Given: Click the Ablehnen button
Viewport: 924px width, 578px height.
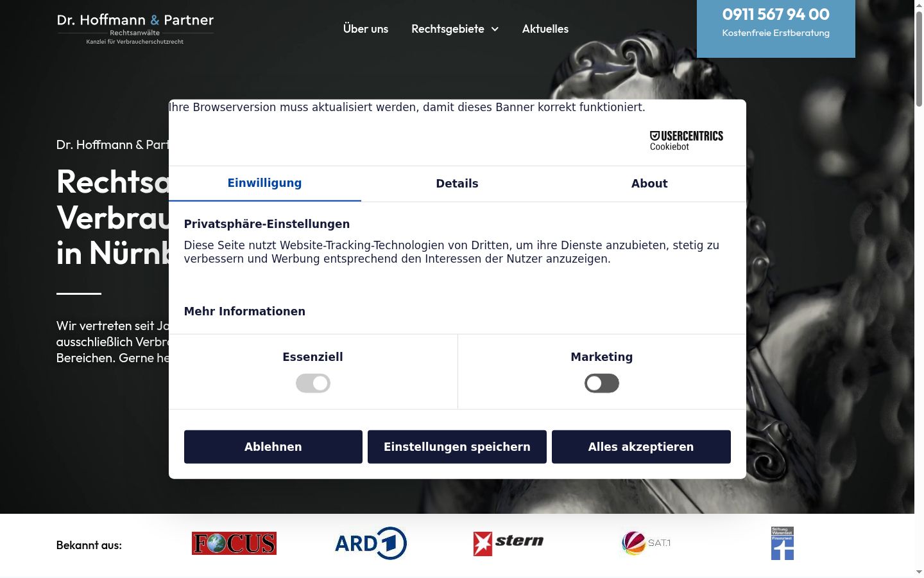Looking at the screenshot, I should click(x=273, y=447).
